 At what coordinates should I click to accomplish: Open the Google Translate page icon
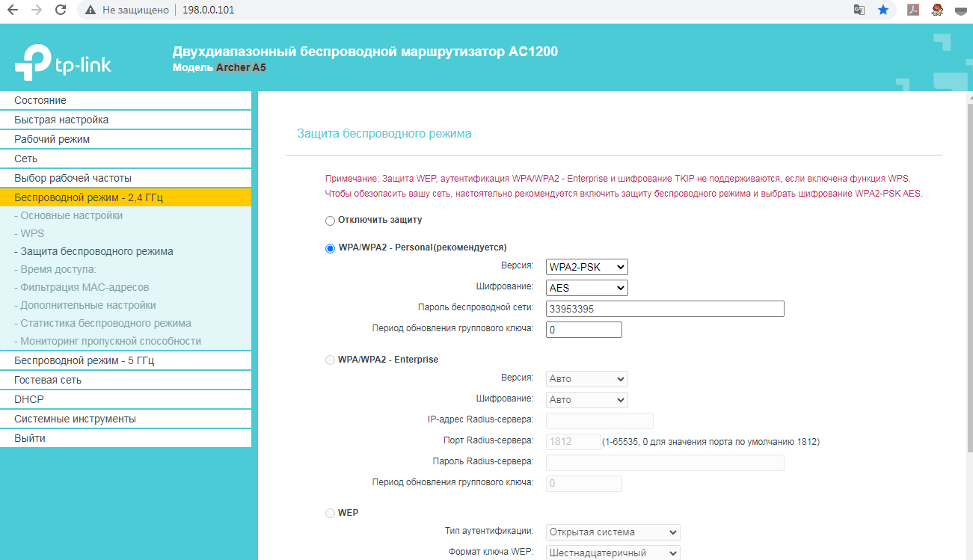coord(859,10)
